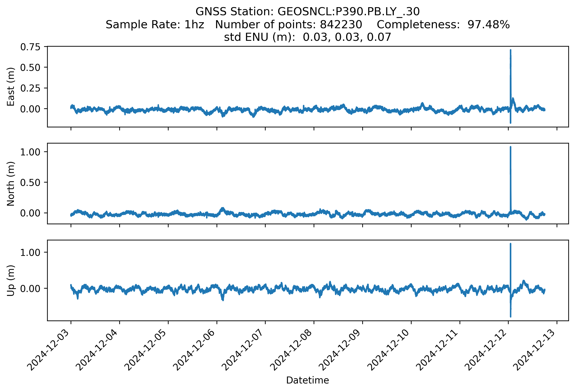Click the std ENU values line

(307, 37)
